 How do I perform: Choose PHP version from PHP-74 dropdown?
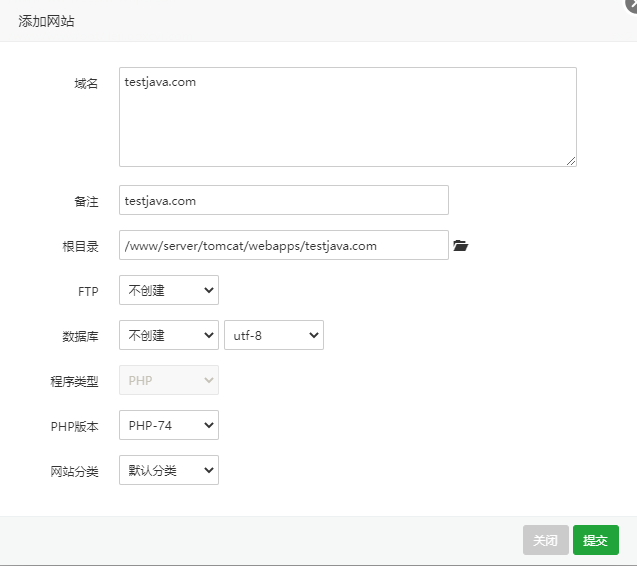click(x=169, y=425)
